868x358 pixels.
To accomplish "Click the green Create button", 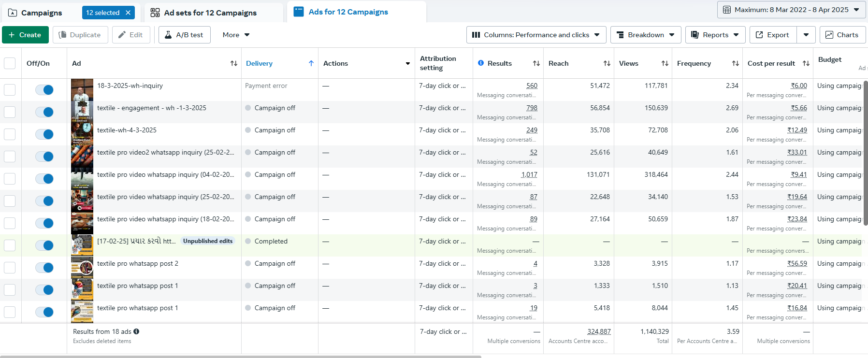I will 25,35.
